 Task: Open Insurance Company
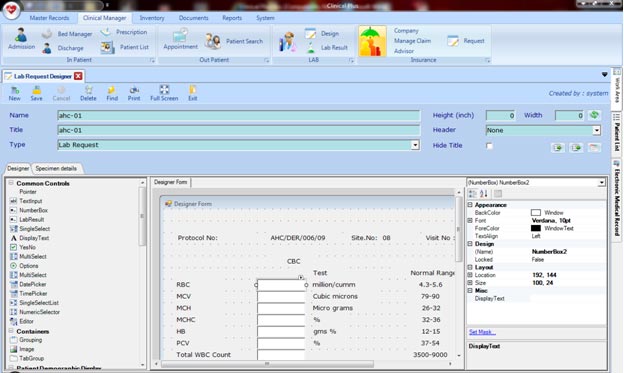coord(406,31)
